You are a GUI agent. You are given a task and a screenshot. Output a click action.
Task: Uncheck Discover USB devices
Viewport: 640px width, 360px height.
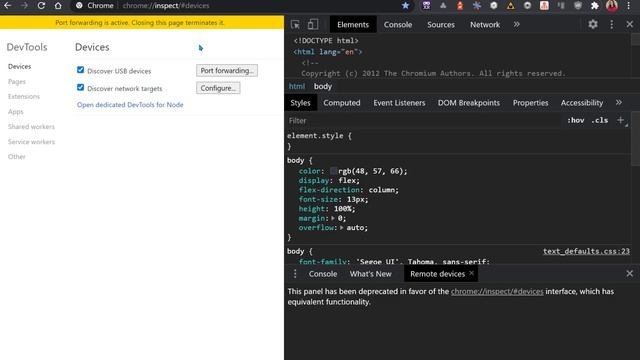pos(80,70)
